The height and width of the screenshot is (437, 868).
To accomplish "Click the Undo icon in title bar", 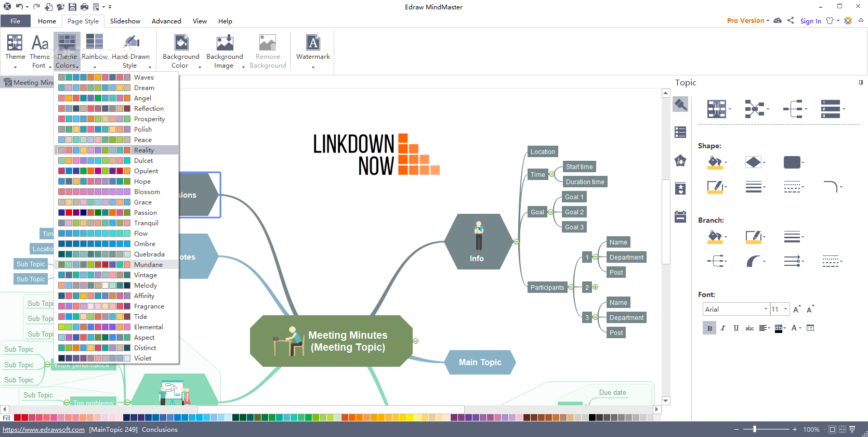I will (x=19, y=7).
